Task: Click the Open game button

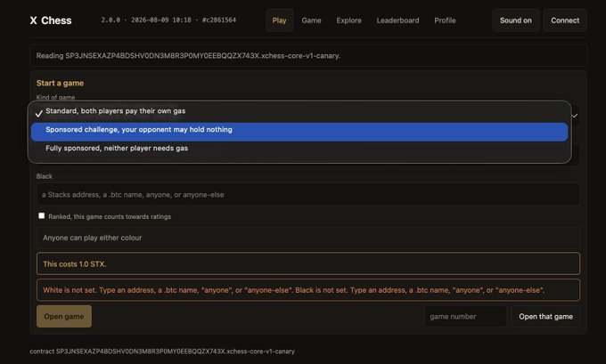Action: 64,317
